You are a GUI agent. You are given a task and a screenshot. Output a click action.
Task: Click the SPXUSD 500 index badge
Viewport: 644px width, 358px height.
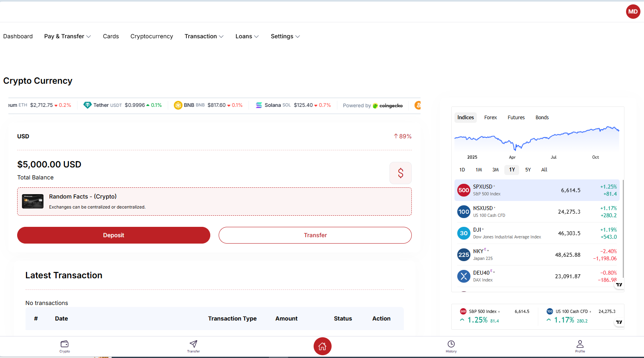[x=464, y=190]
